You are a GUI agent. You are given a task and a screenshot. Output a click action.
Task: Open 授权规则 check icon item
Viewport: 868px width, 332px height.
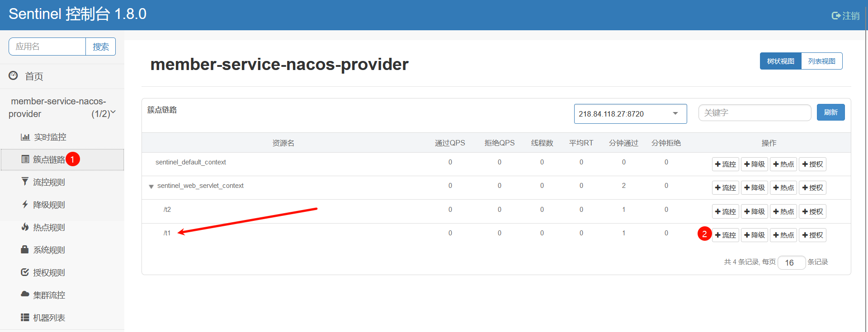25,272
